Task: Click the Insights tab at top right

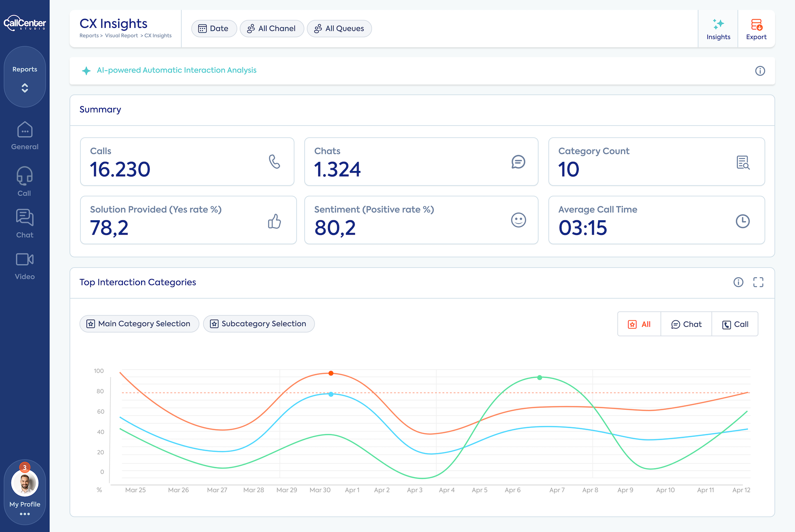Action: point(718,28)
